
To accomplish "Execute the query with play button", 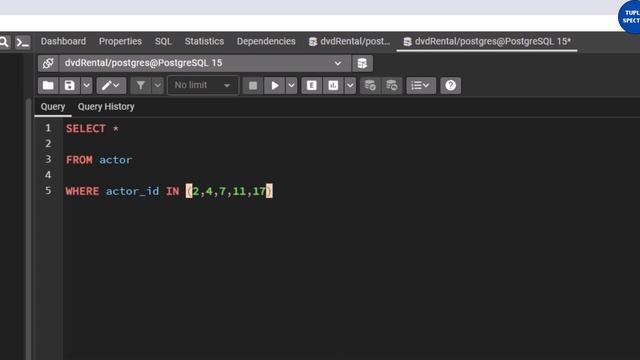I will coord(275,85).
